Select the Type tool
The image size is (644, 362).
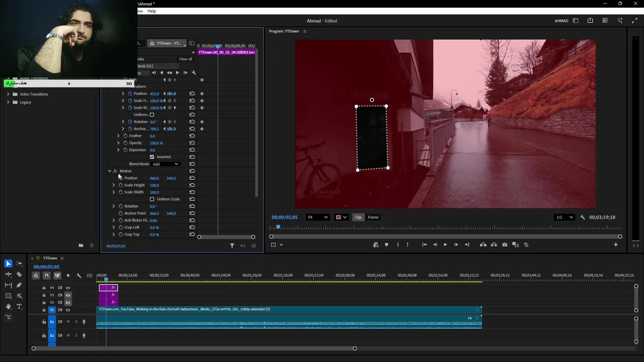tap(19, 307)
